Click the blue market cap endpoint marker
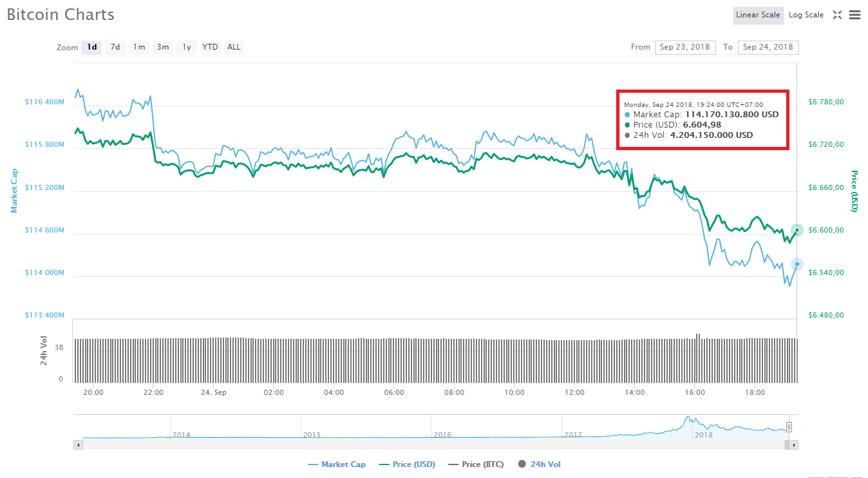The image size is (868, 478). [797, 264]
